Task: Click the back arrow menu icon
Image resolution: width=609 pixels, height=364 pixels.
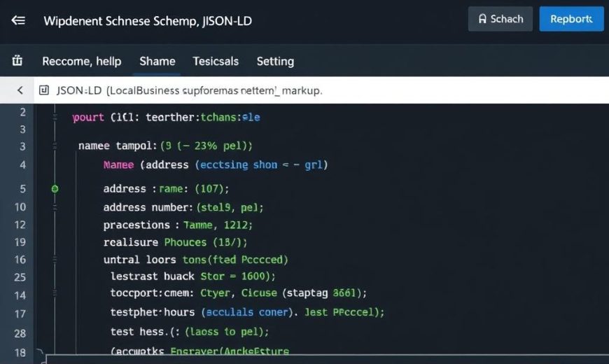Action: pos(18,20)
